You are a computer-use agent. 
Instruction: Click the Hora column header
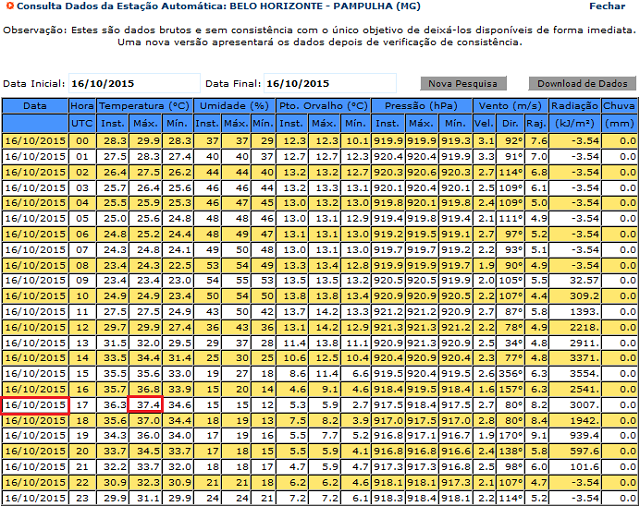(82, 106)
